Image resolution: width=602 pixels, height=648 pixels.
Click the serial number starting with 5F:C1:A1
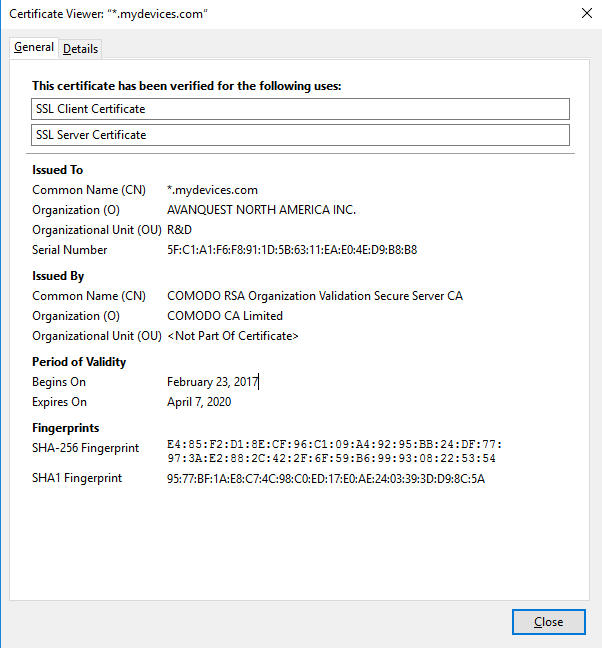tap(292, 250)
